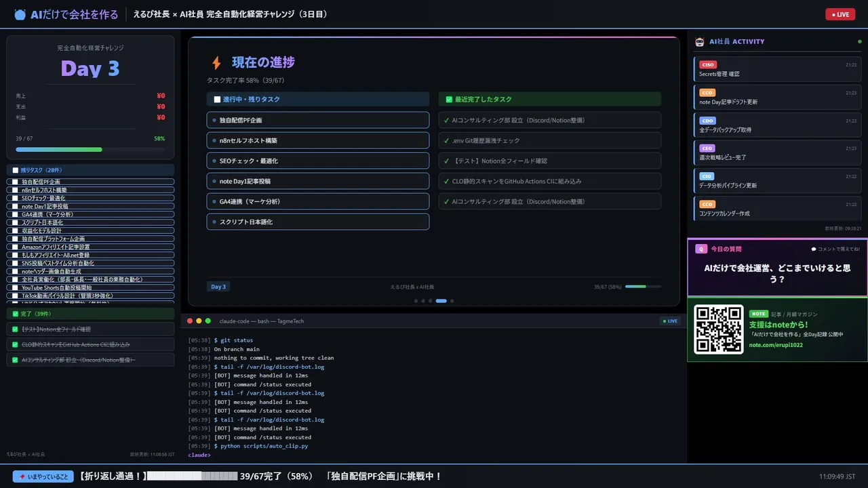Click the CDO badge on 全データバックアップ取得

(x=707, y=121)
